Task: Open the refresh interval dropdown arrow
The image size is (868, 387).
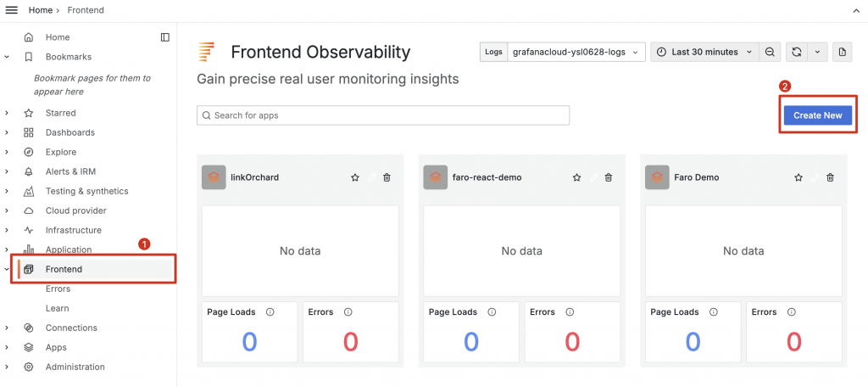Action: (x=817, y=52)
